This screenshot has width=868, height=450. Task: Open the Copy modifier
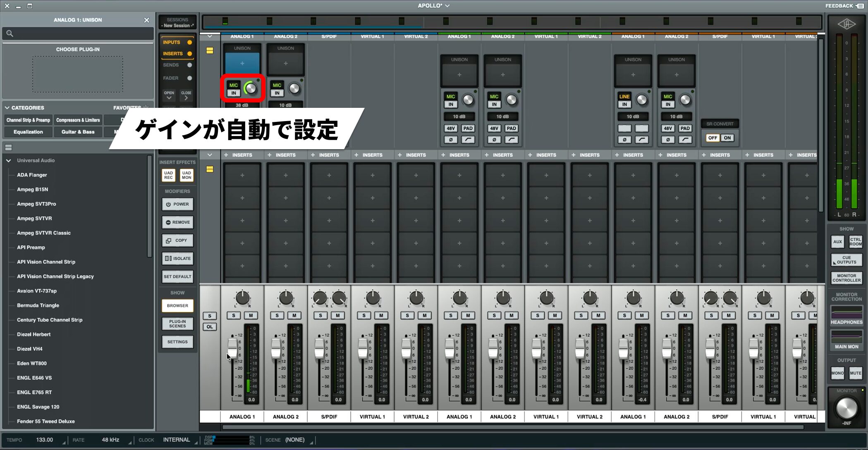coord(177,240)
